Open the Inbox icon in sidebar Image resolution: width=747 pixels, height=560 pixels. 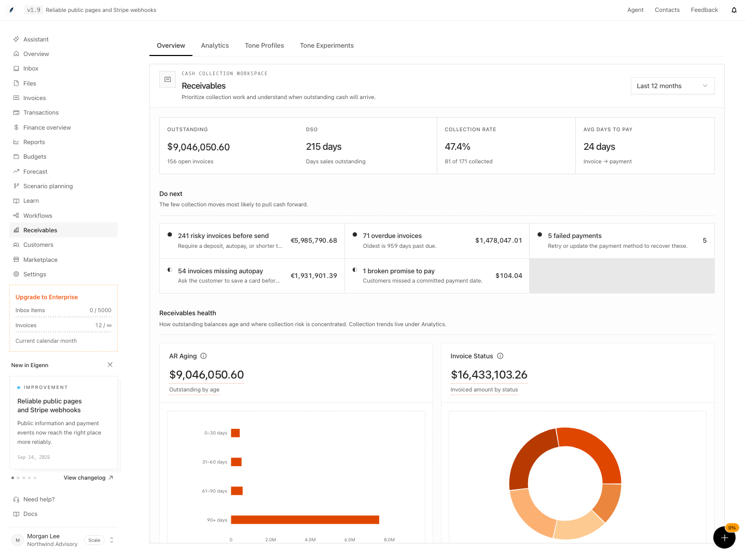point(16,68)
